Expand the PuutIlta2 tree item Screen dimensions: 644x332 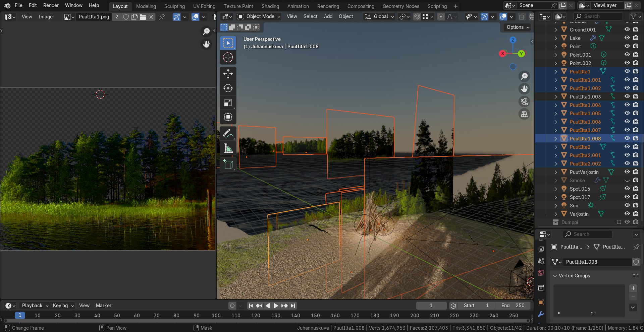click(556, 147)
